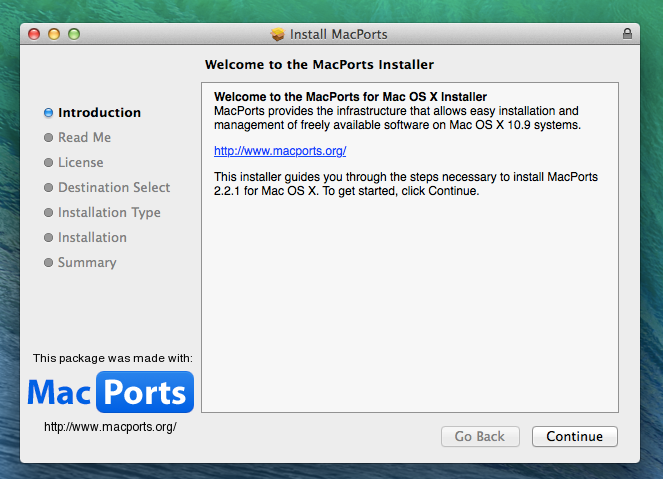
Task: Click the macports.org URL below the logo
Action: pyautogui.click(x=110, y=427)
